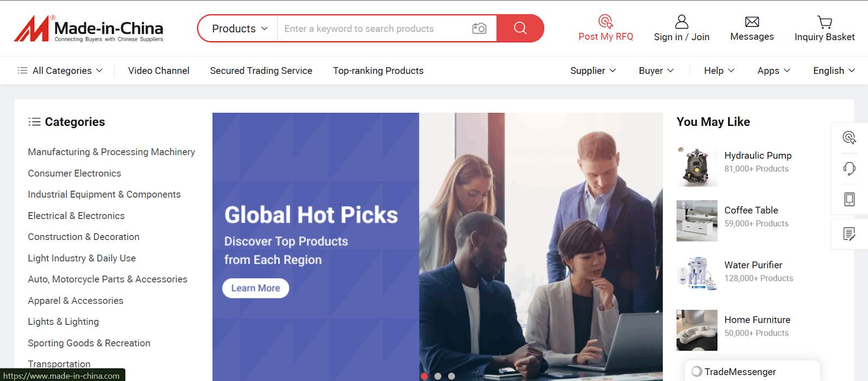Open Messages envelope icon

coord(752,22)
